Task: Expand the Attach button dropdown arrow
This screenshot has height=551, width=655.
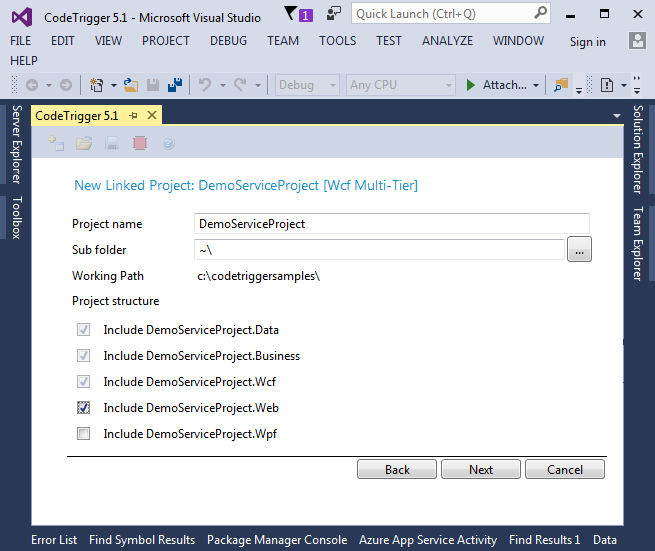Action: tap(536, 86)
